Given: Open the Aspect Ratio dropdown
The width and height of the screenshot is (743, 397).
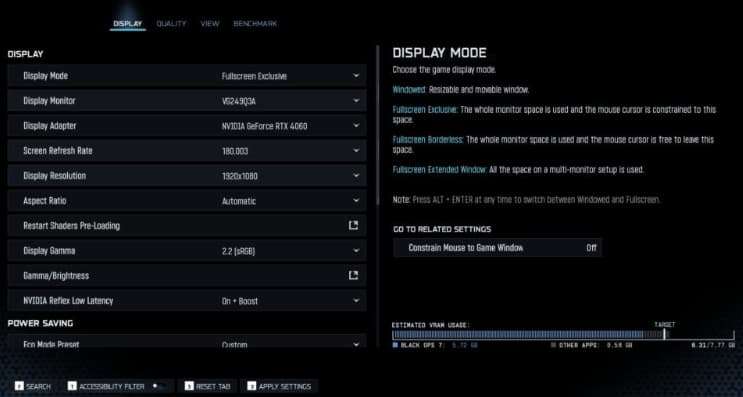Looking at the screenshot, I should (x=356, y=200).
